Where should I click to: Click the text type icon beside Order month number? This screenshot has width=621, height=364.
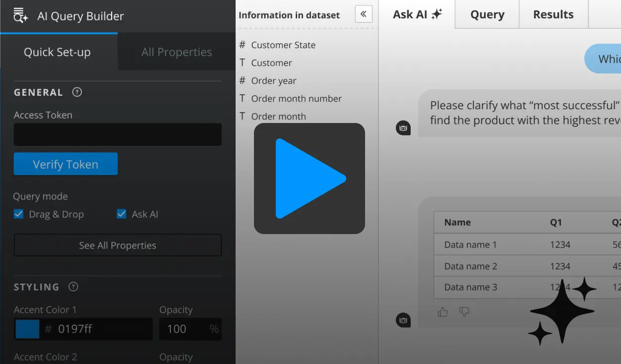click(242, 98)
